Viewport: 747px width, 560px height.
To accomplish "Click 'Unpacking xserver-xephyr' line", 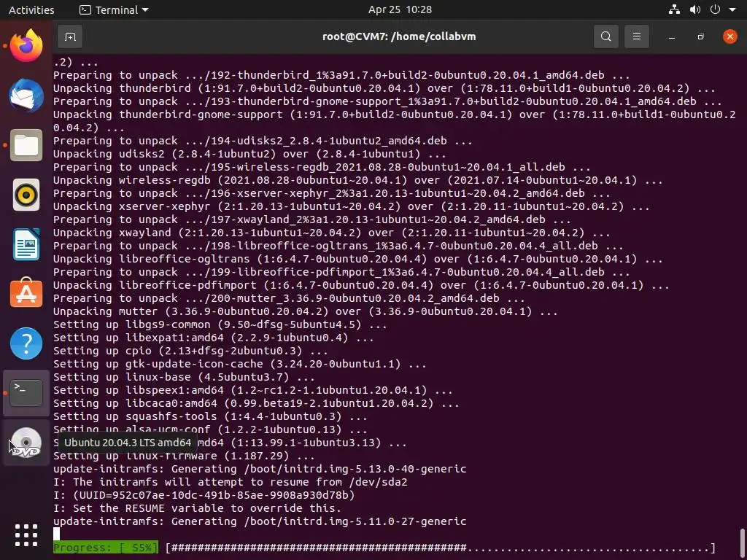I will point(351,206).
